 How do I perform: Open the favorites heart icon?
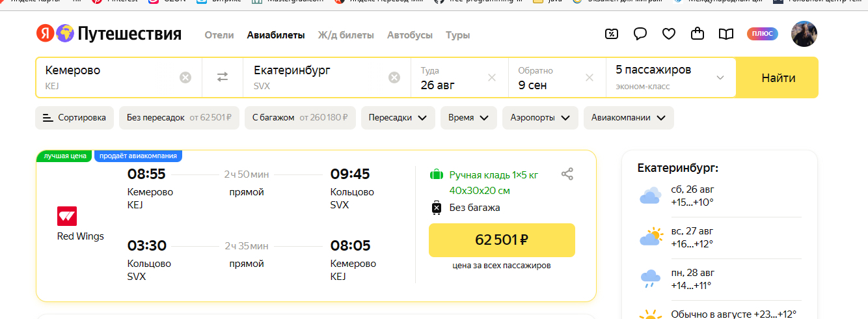coord(669,34)
